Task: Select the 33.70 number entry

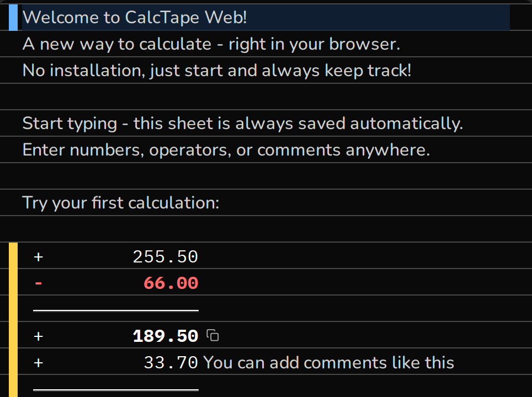Action: (171, 362)
